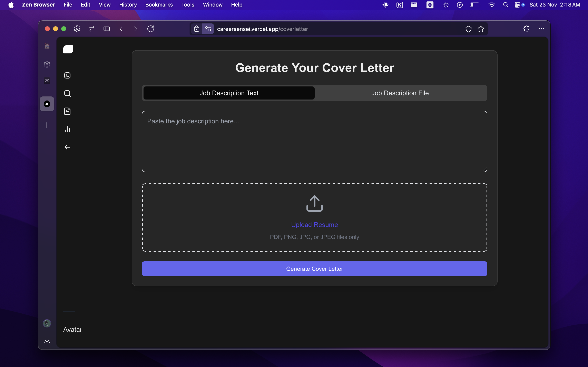Image resolution: width=588 pixels, height=367 pixels.
Task: Open the three-dots browser menu
Action: point(541,29)
